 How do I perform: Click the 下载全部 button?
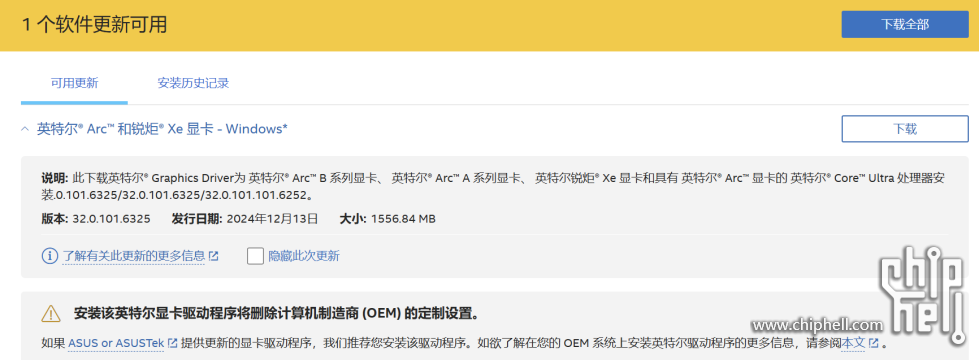point(905,24)
